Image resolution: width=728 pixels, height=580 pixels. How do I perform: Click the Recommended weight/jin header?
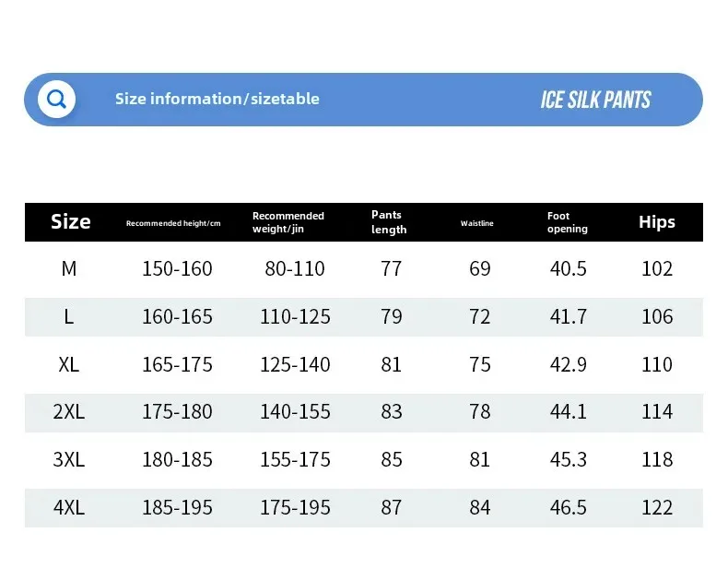288,222
